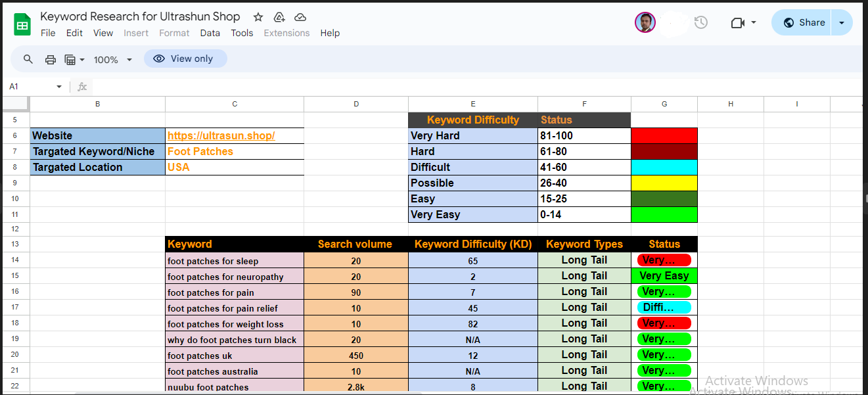The width and height of the screenshot is (868, 395).
Task: Select the '2.8k' search volume cell
Action: click(x=356, y=386)
